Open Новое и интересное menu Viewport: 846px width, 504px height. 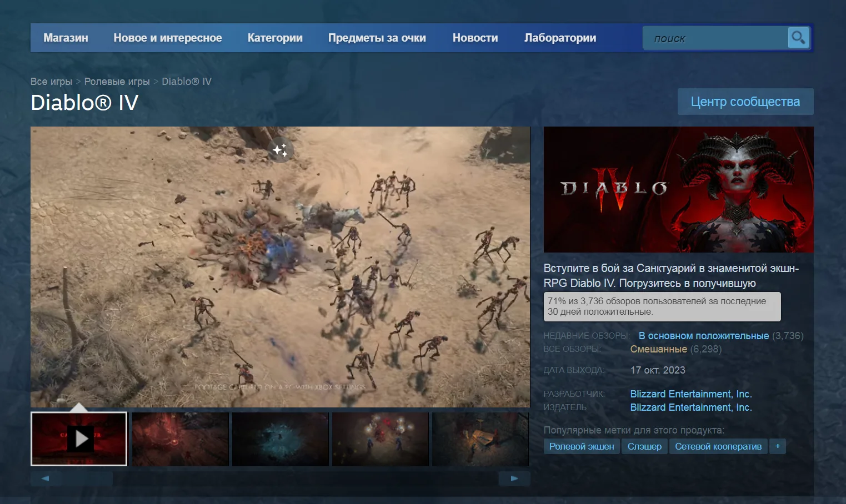(168, 38)
